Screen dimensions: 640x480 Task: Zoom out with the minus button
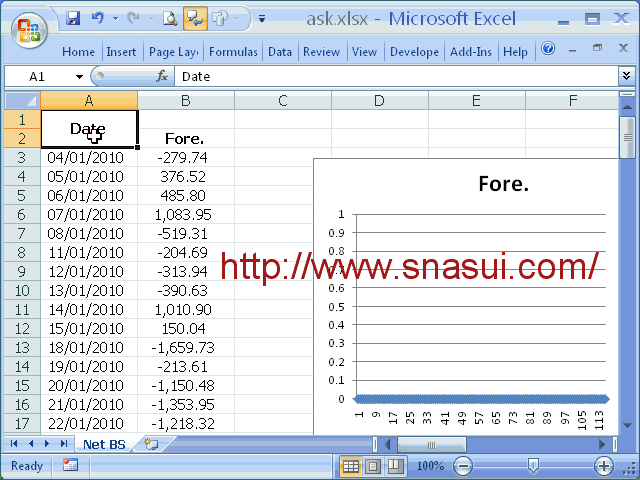463,465
